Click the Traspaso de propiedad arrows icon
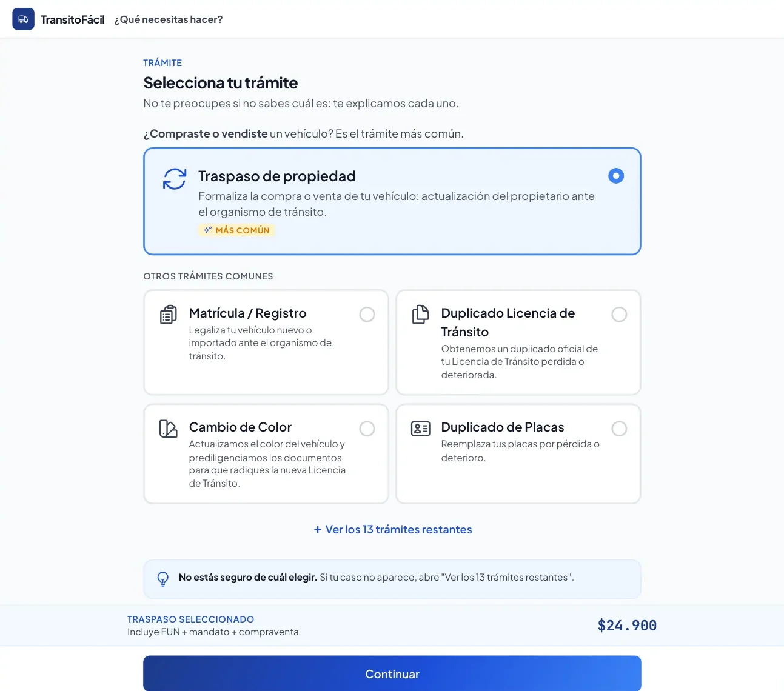This screenshot has width=784, height=691. click(175, 179)
